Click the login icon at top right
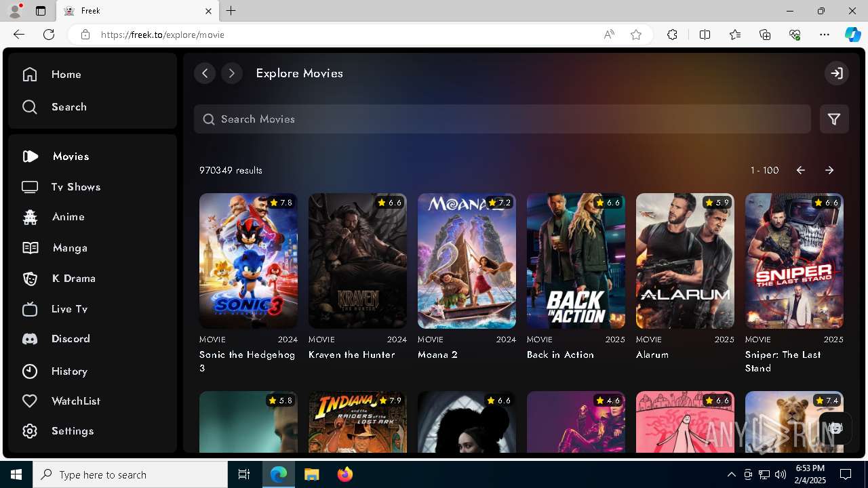Screen dimensions: 868x488 (837, 73)
